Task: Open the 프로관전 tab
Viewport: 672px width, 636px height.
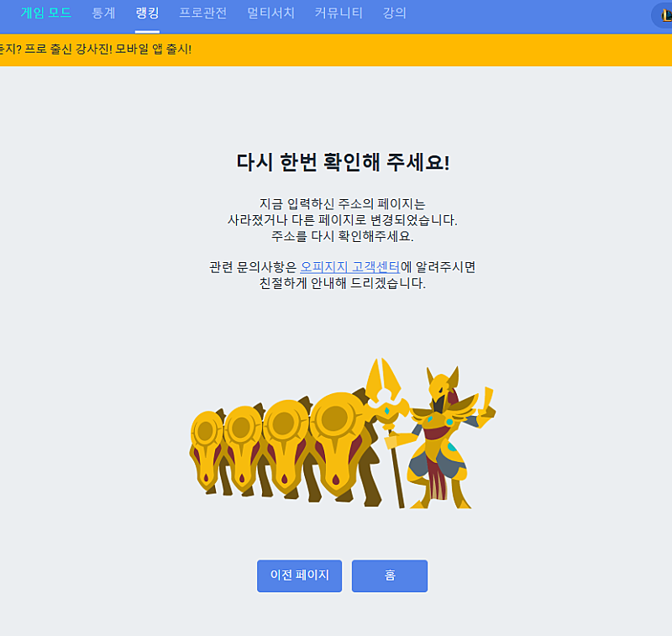Action: click(202, 13)
